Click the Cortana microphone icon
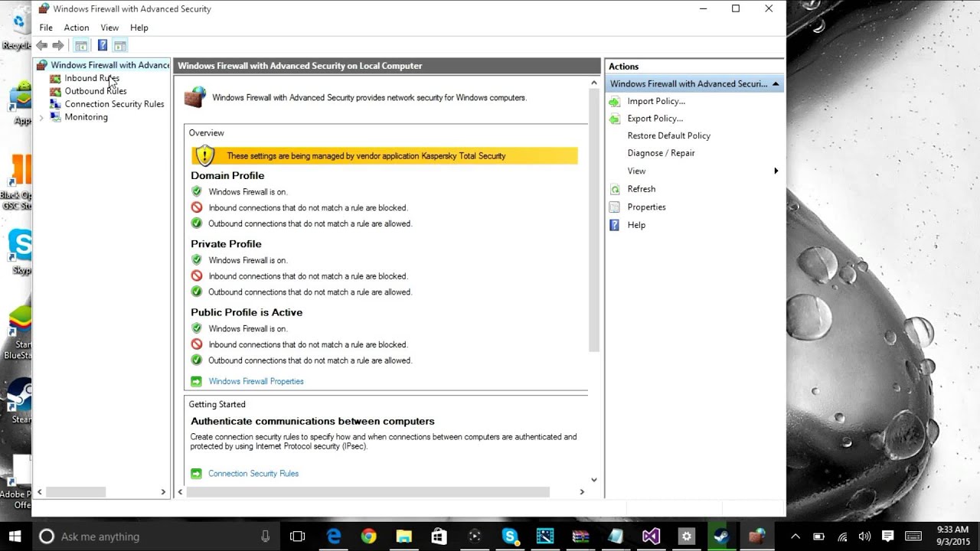Viewport: 980px width, 551px height. pos(265,536)
